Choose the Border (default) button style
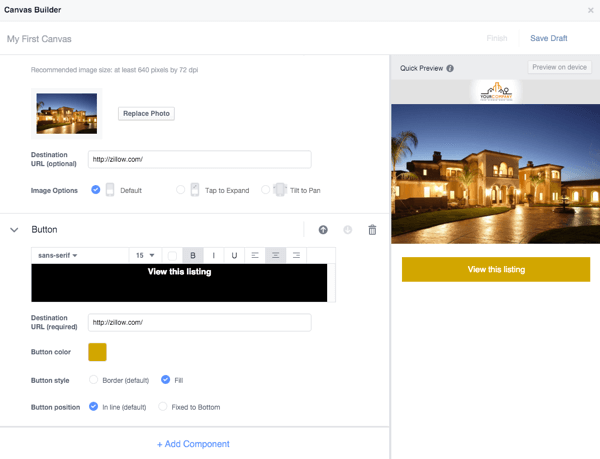The image size is (600, 459). (x=94, y=380)
